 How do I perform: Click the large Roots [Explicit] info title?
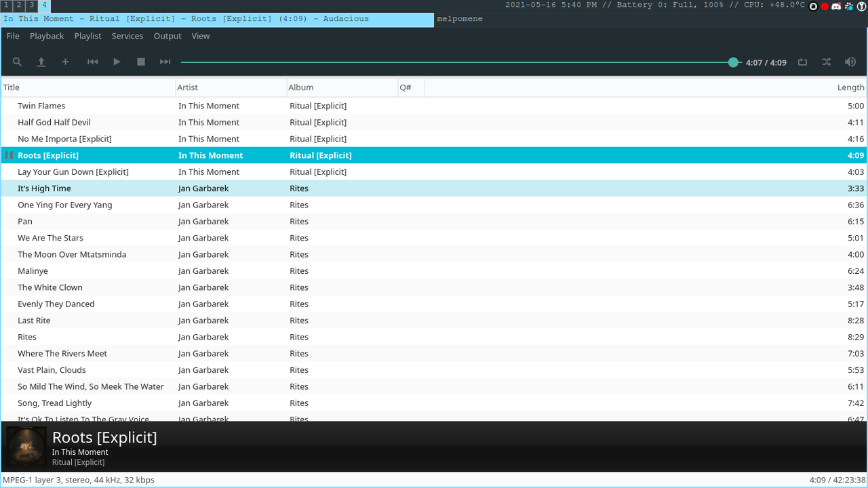pos(104,437)
